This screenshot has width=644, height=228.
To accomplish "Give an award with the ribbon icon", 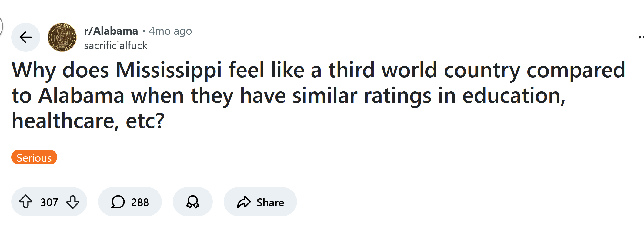I will [193, 202].
